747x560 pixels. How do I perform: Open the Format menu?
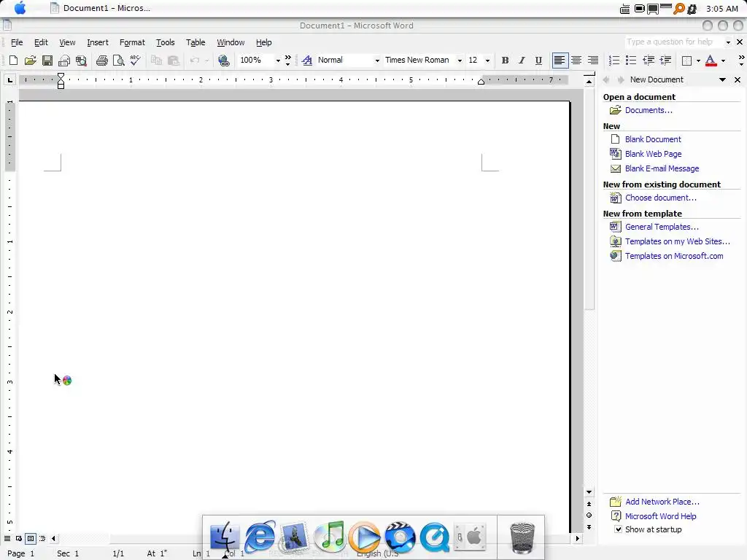tap(132, 42)
